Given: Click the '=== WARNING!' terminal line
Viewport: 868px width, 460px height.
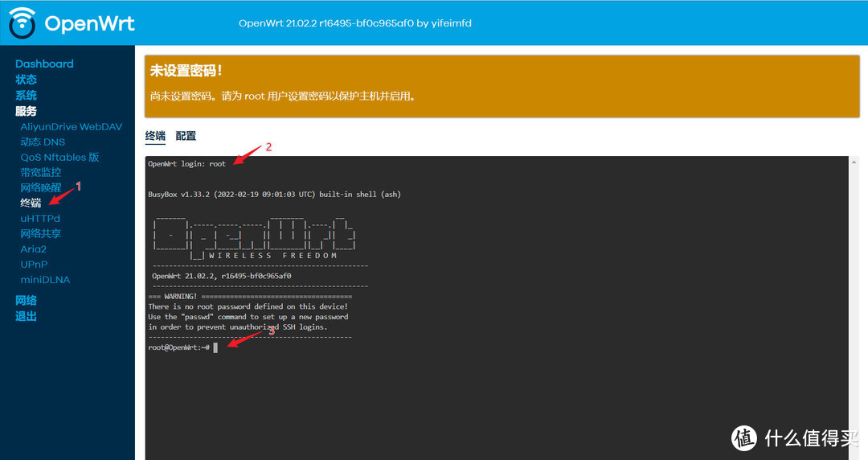Looking at the screenshot, I should [250, 297].
